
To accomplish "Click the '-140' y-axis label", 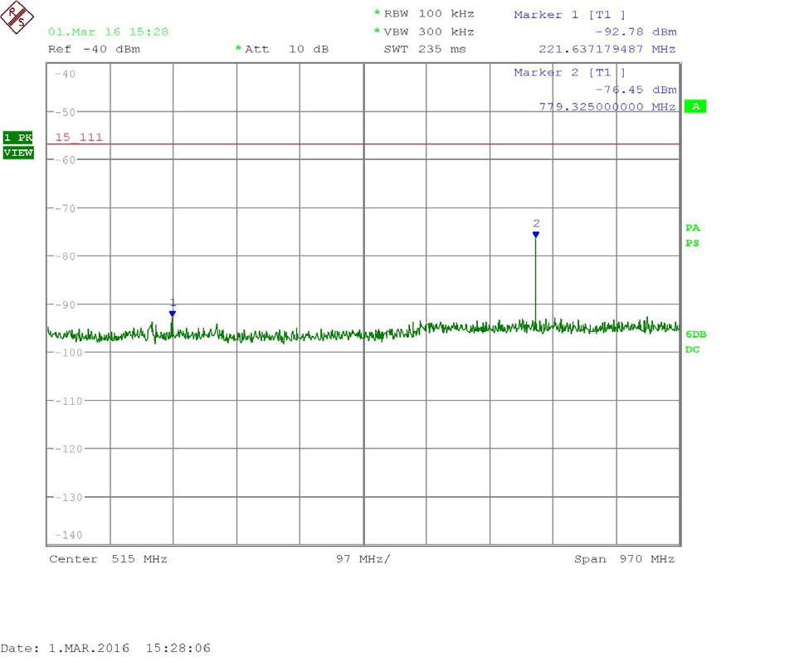I will (x=69, y=535).
